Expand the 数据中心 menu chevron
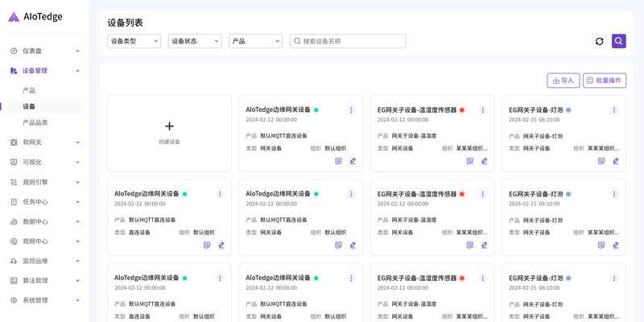 coord(77,221)
